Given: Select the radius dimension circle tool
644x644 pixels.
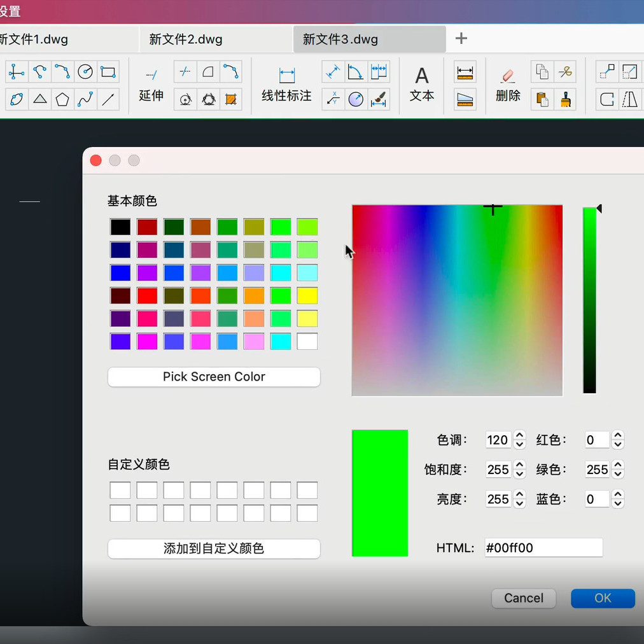Looking at the screenshot, I should click(356, 99).
